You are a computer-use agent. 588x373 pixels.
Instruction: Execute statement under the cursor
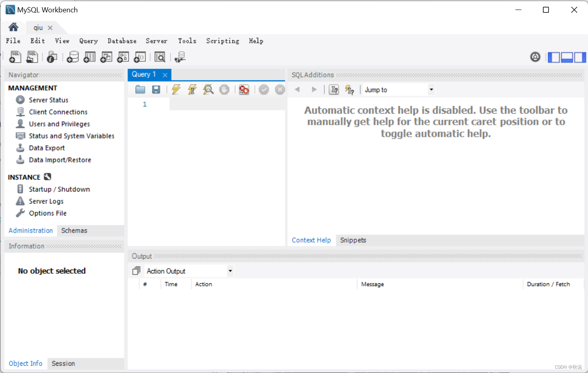pyautogui.click(x=192, y=89)
